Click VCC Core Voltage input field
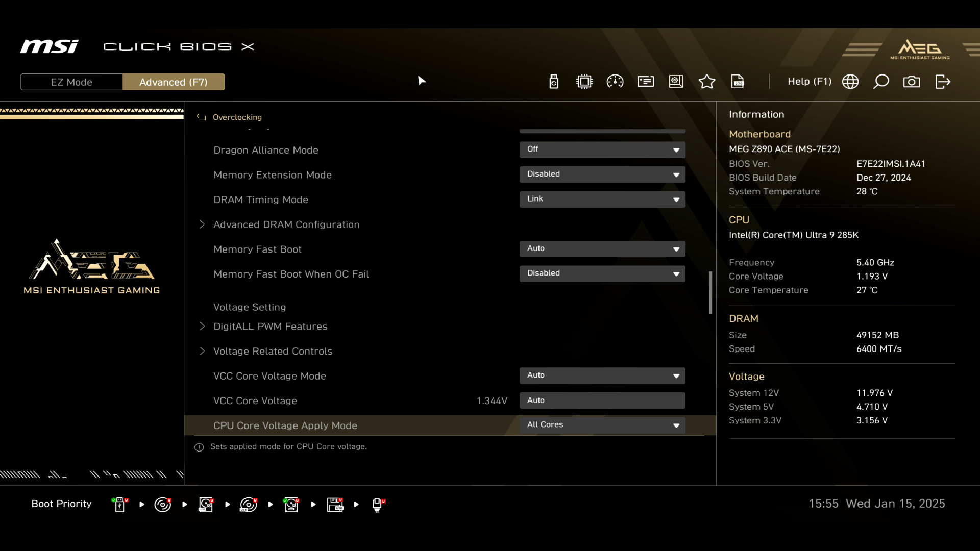980x551 pixels. click(x=602, y=399)
